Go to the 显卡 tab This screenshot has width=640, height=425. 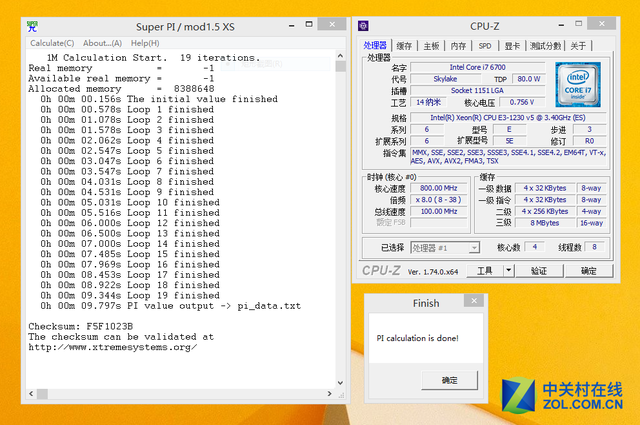click(512, 46)
